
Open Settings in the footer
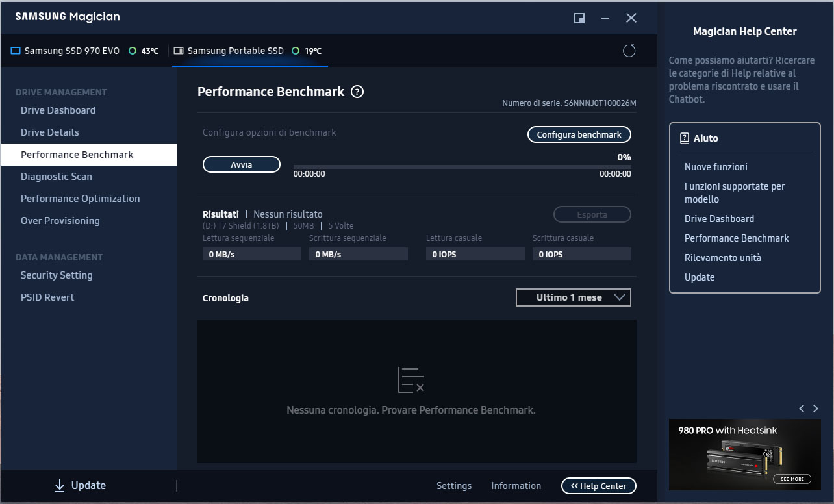coord(454,486)
